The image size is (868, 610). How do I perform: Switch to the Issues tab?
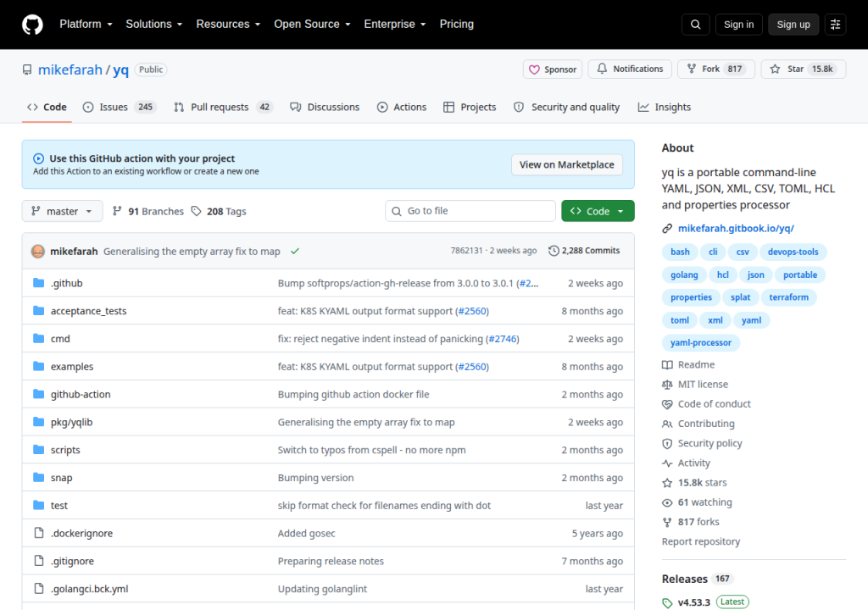pos(120,107)
